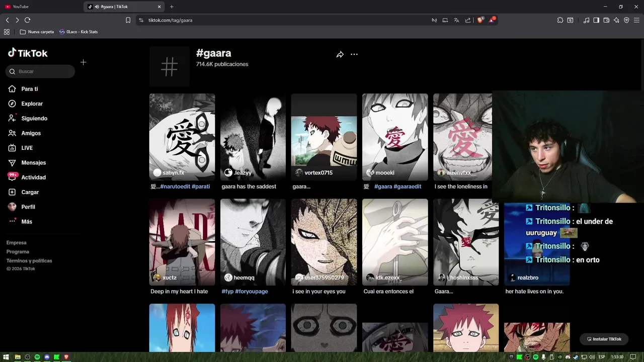644x362 pixels.
Task: Open the Actividad notifications
Action: tap(27, 177)
